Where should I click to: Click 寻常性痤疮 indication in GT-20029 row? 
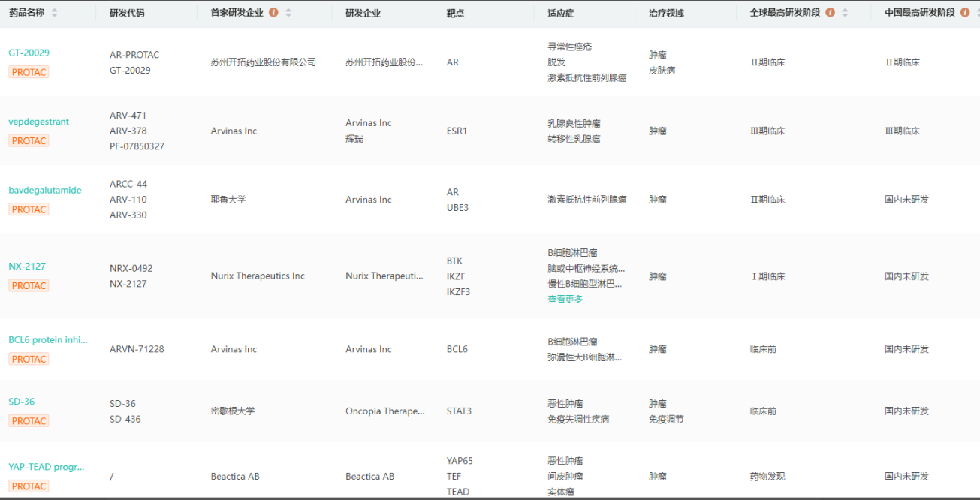[x=570, y=47]
